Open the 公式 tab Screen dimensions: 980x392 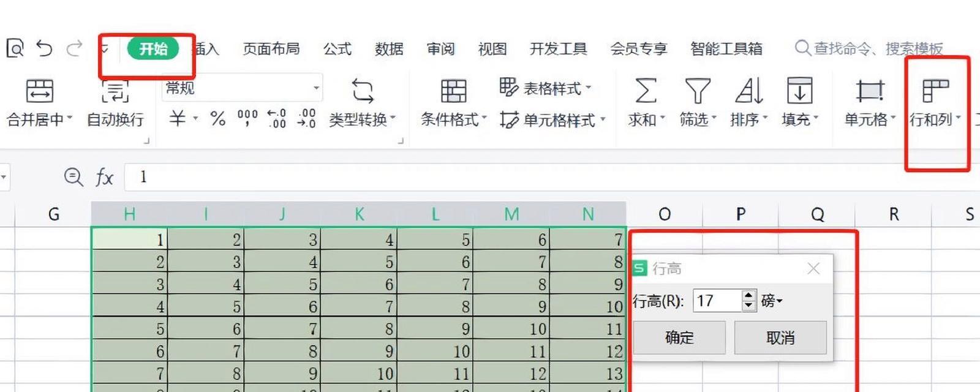[337, 48]
